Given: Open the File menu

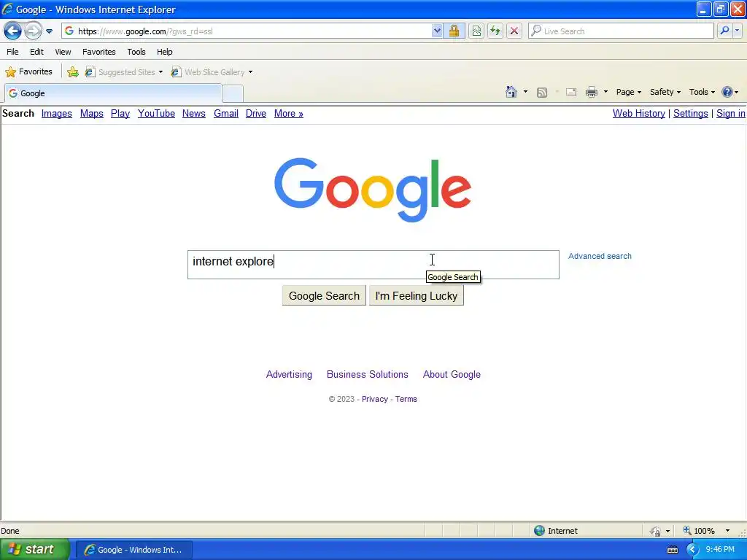Looking at the screenshot, I should pyautogui.click(x=12, y=52).
